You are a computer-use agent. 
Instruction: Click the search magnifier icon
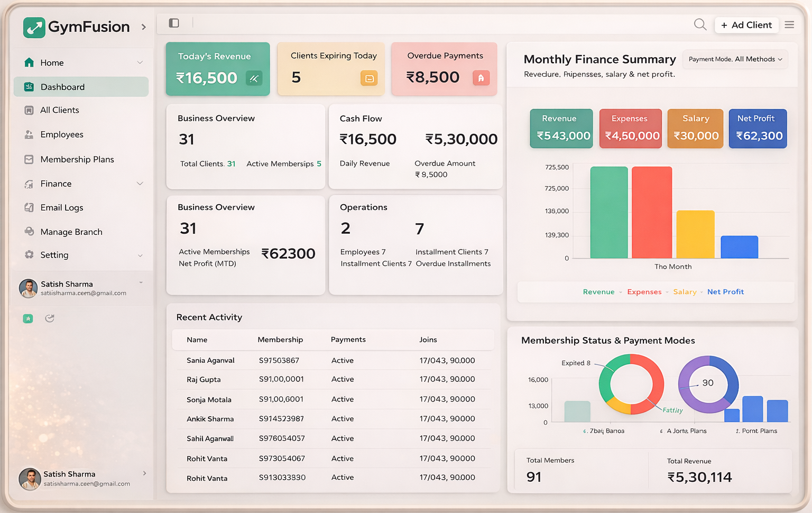point(700,24)
